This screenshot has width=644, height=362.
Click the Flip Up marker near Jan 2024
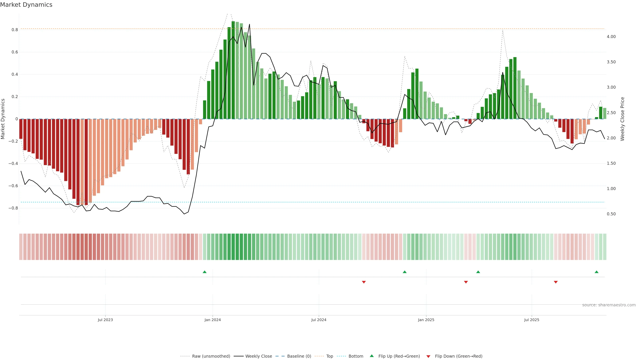click(204, 272)
